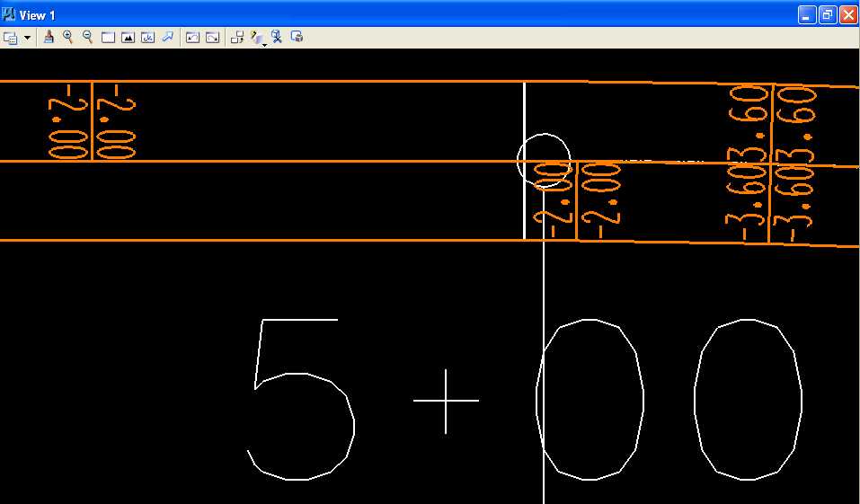The width and height of the screenshot is (860, 504).
Task: Expand the dropdown arrow beside View Attributes
Action: pos(27,38)
